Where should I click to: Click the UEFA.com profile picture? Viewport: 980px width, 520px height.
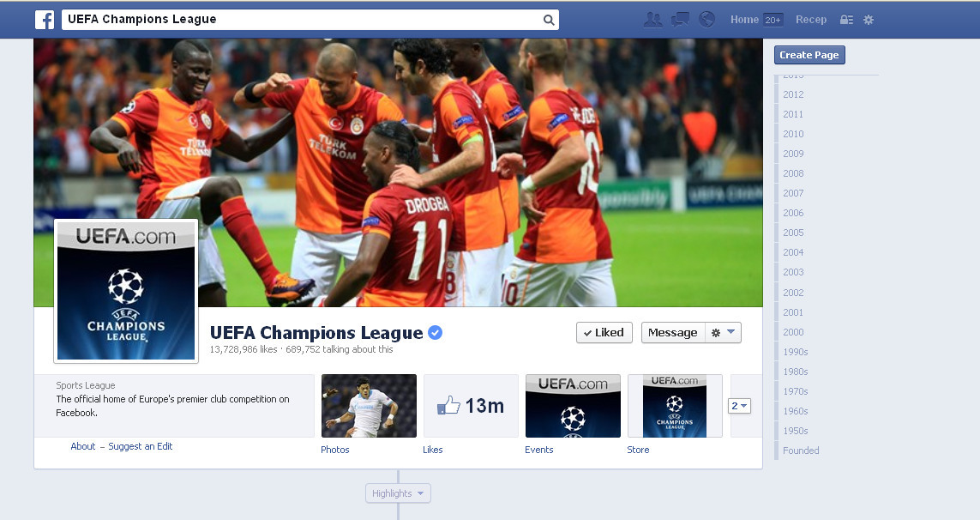tap(126, 291)
